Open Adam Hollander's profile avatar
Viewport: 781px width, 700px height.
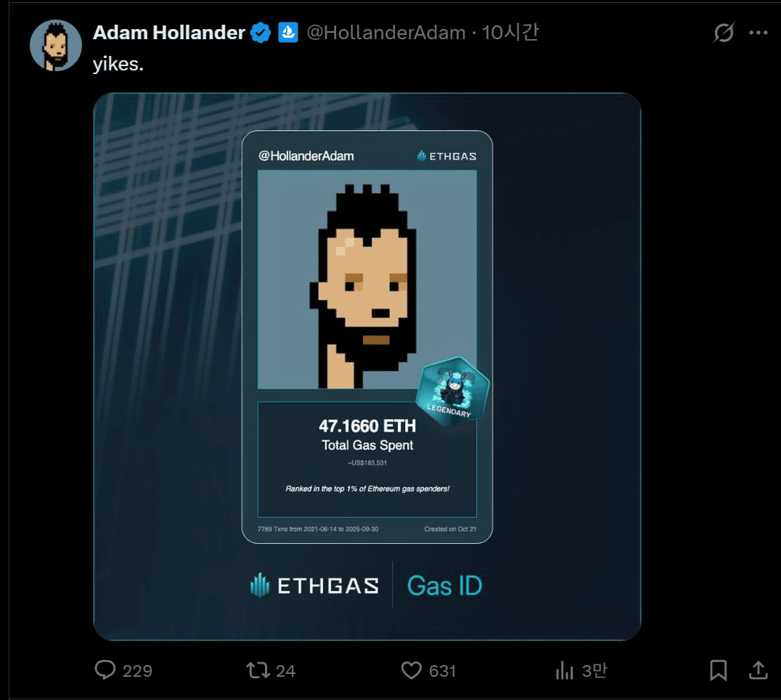coord(56,46)
